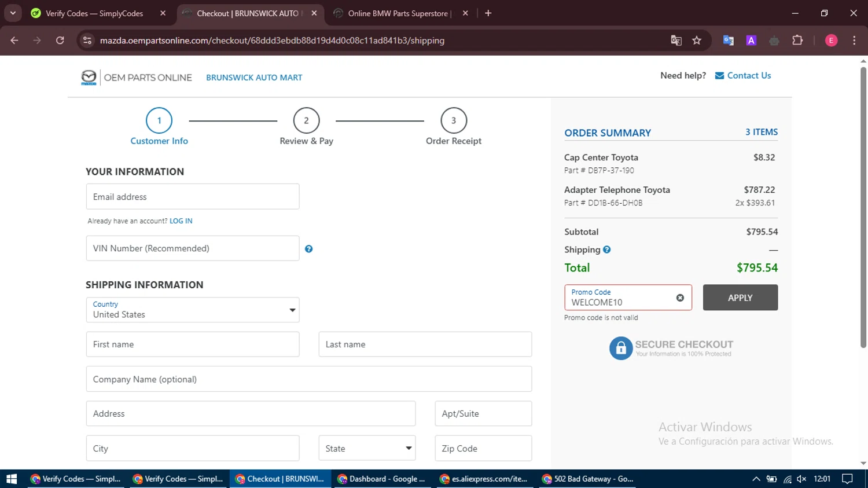Click step 2 Review & Pay circle
868x488 pixels.
click(306, 120)
